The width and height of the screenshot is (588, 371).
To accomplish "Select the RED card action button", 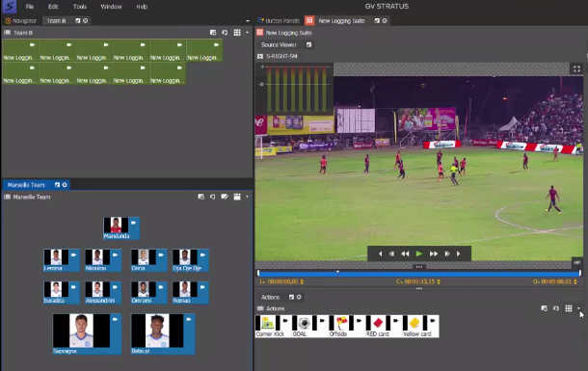I will [x=384, y=326].
